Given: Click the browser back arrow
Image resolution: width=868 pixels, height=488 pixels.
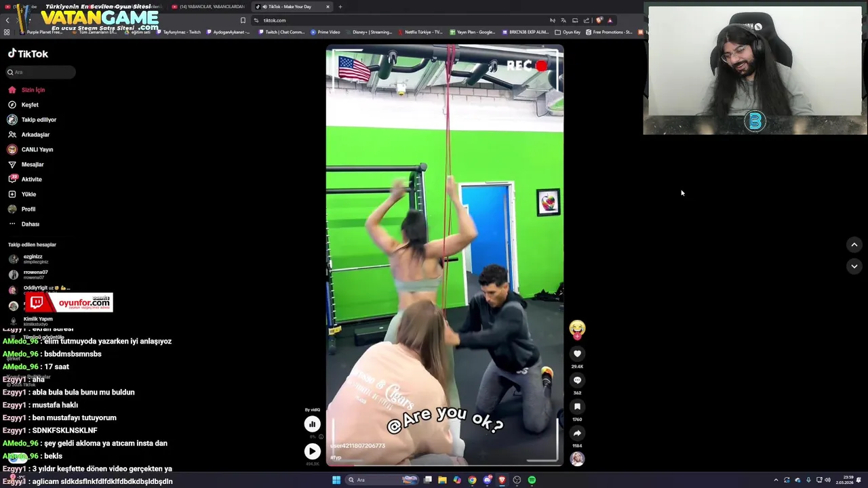Looking at the screenshot, I should click(x=7, y=20).
